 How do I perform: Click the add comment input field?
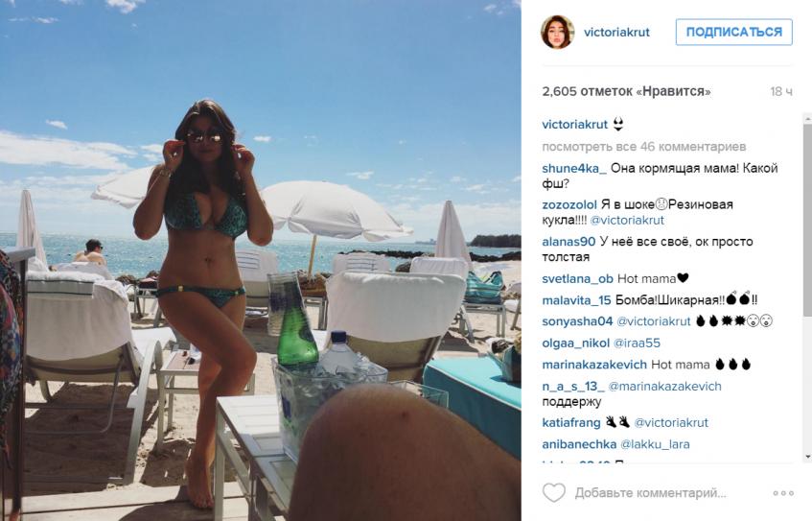[650, 493]
